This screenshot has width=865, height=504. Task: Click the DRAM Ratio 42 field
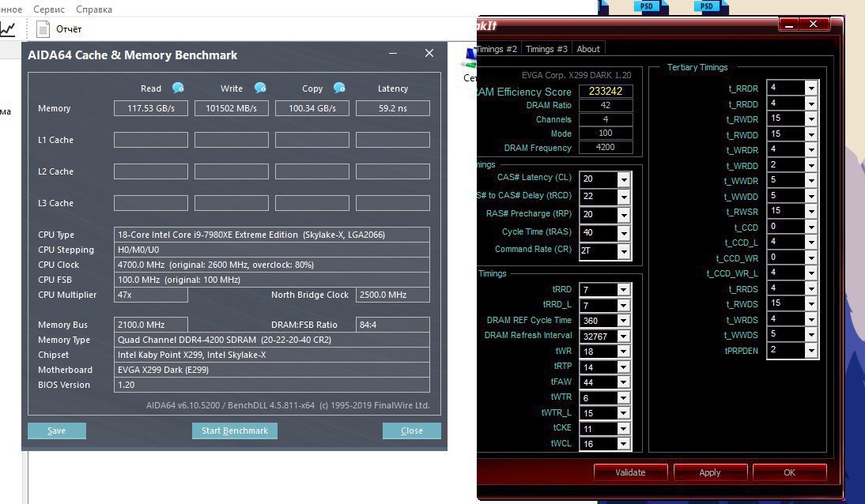tap(605, 105)
